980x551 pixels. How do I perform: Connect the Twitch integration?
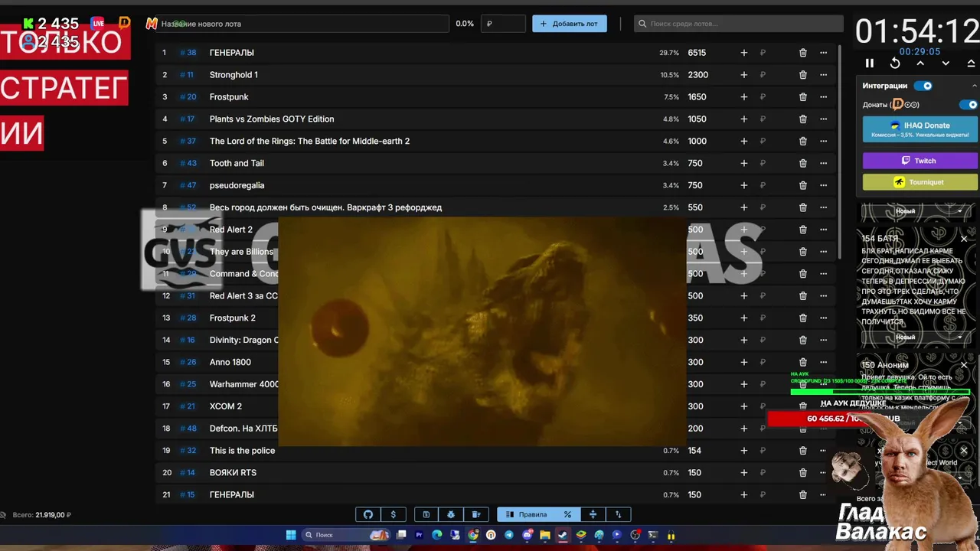[920, 161]
